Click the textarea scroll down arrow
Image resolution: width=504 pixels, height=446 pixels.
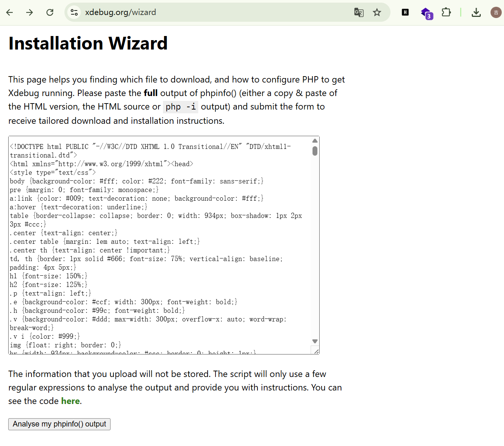coord(315,341)
